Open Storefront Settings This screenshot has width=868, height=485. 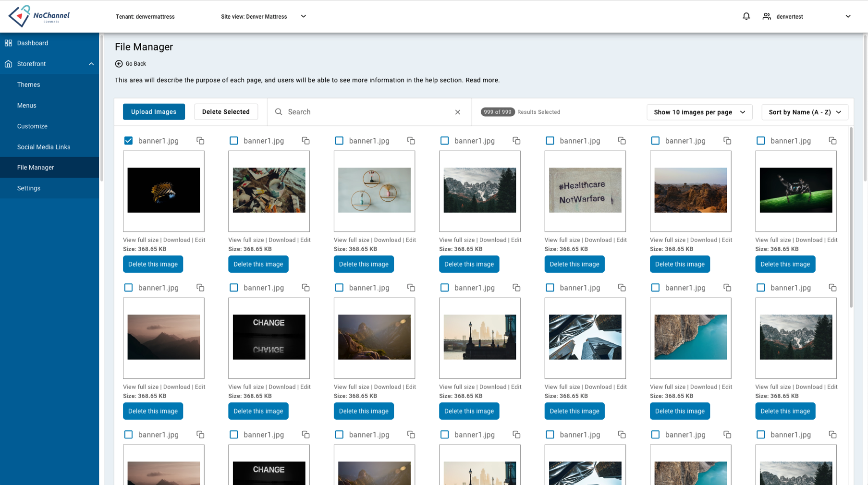click(49, 188)
